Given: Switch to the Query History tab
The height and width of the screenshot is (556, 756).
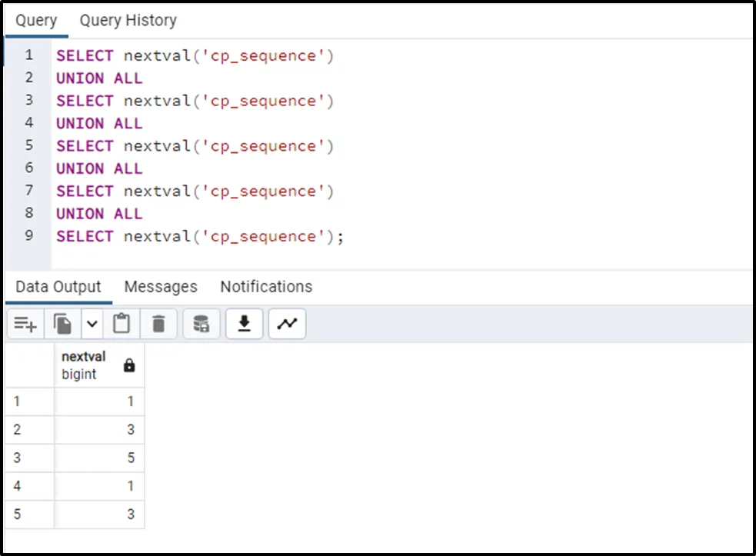Looking at the screenshot, I should click(128, 21).
